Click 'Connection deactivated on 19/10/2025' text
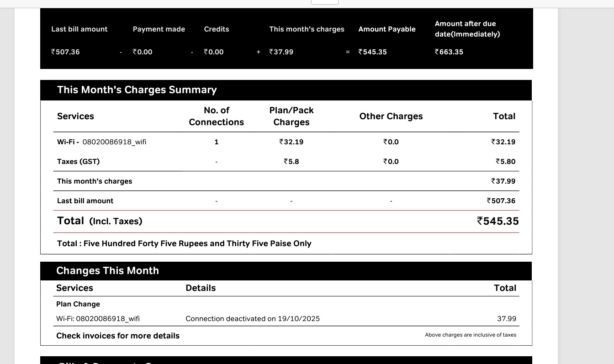The image size is (614, 364). (253, 319)
